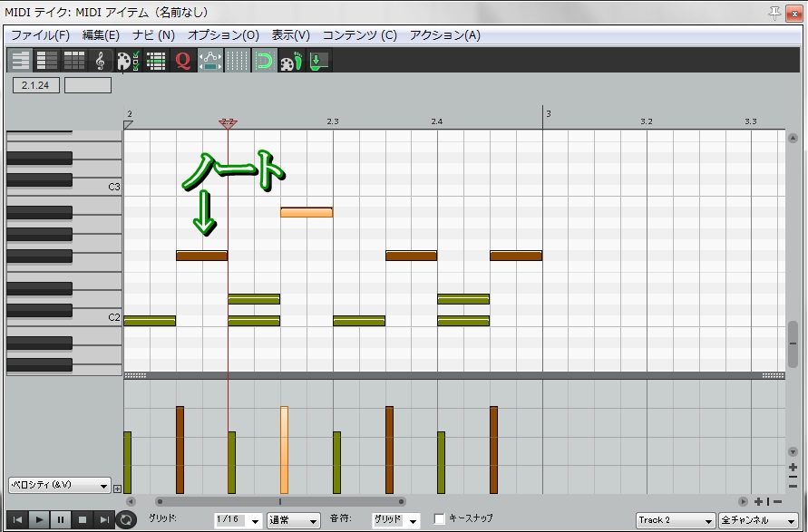
Task: Open the 1/16 grid size dropdown
Action: pyautogui.click(x=238, y=520)
